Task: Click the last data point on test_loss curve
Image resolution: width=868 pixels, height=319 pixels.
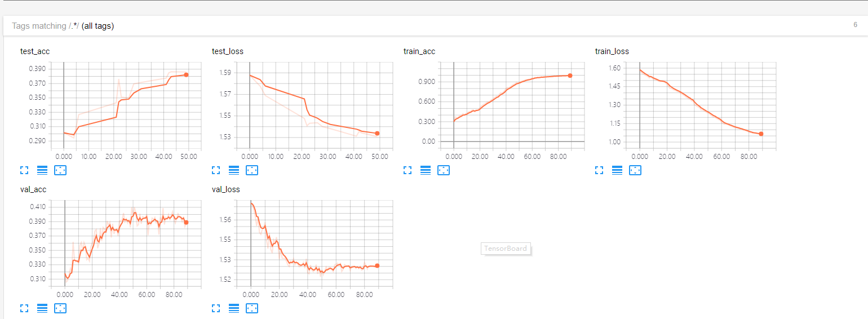Action: [377, 134]
